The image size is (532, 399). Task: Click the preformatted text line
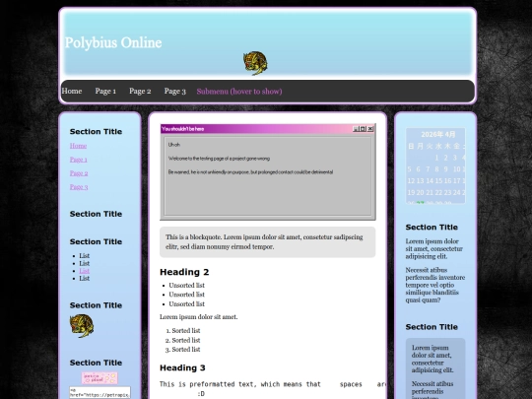(273, 384)
